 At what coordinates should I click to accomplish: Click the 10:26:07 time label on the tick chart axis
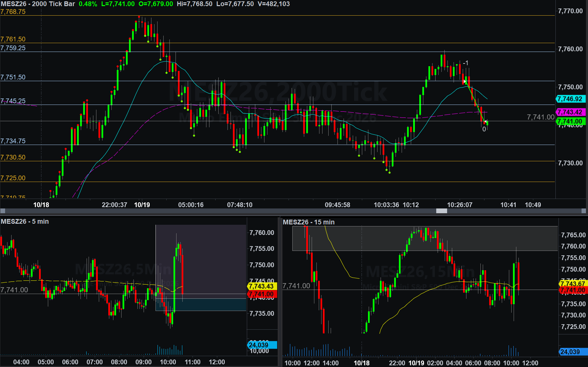(x=460, y=205)
